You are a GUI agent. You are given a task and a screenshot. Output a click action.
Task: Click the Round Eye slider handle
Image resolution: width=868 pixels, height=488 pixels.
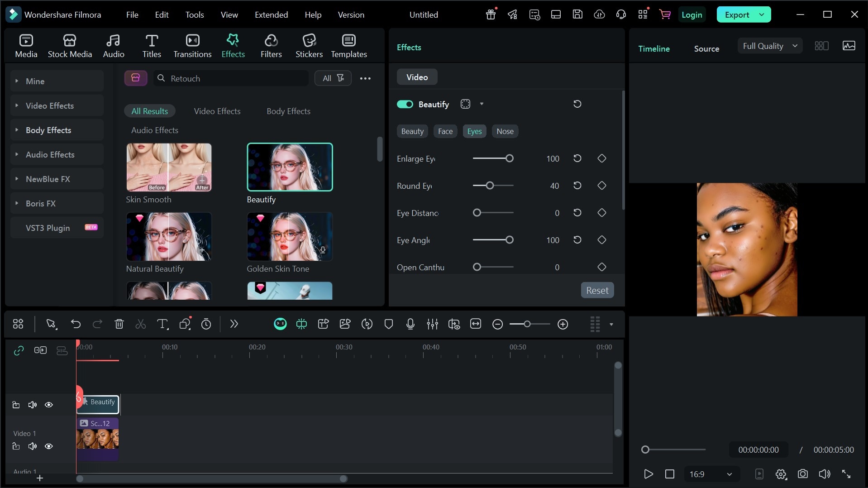click(490, 186)
